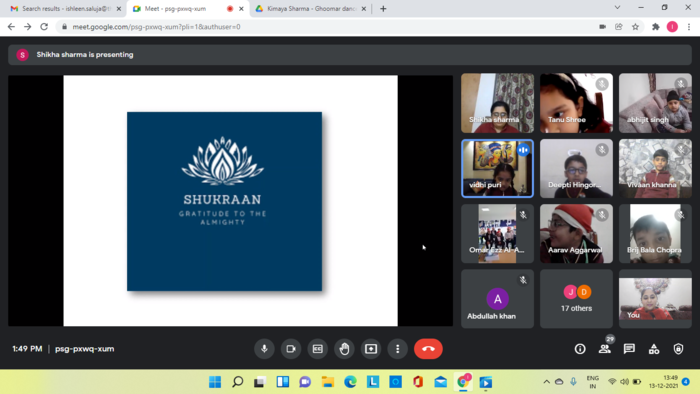Open the Activities panel icon

tap(654, 349)
